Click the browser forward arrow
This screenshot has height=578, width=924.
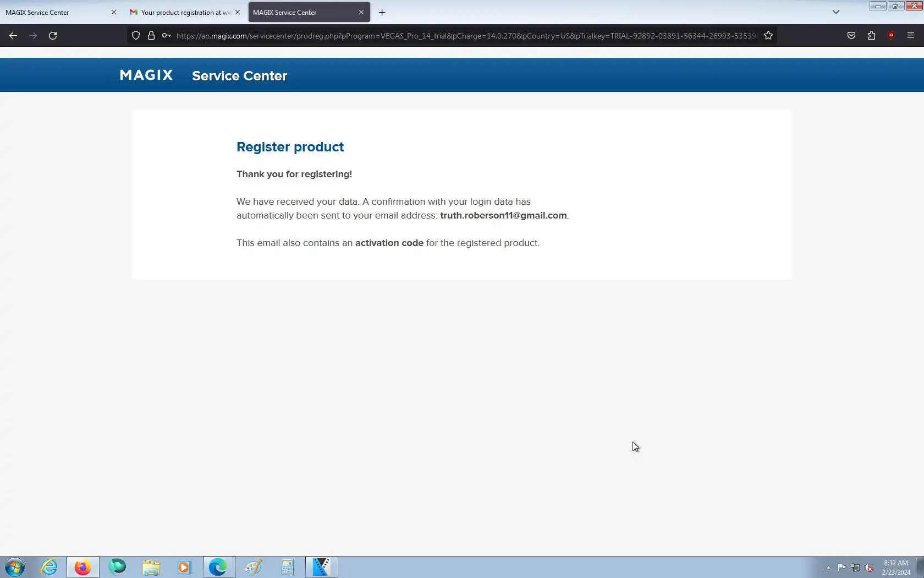coord(33,35)
